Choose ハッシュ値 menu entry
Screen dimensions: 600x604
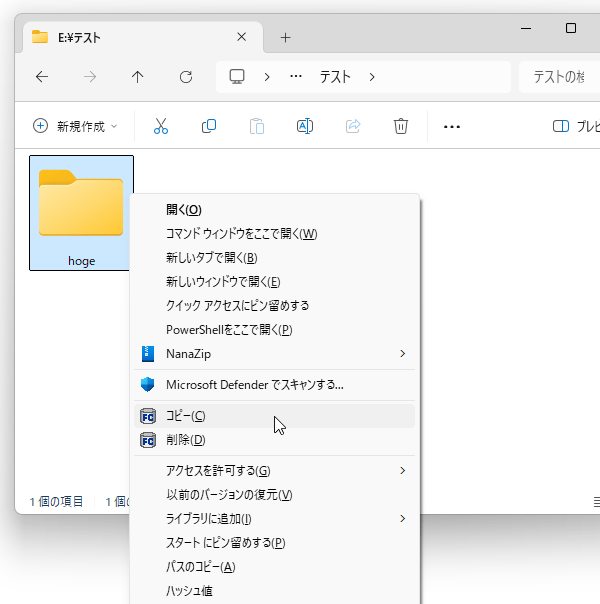coord(274,591)
